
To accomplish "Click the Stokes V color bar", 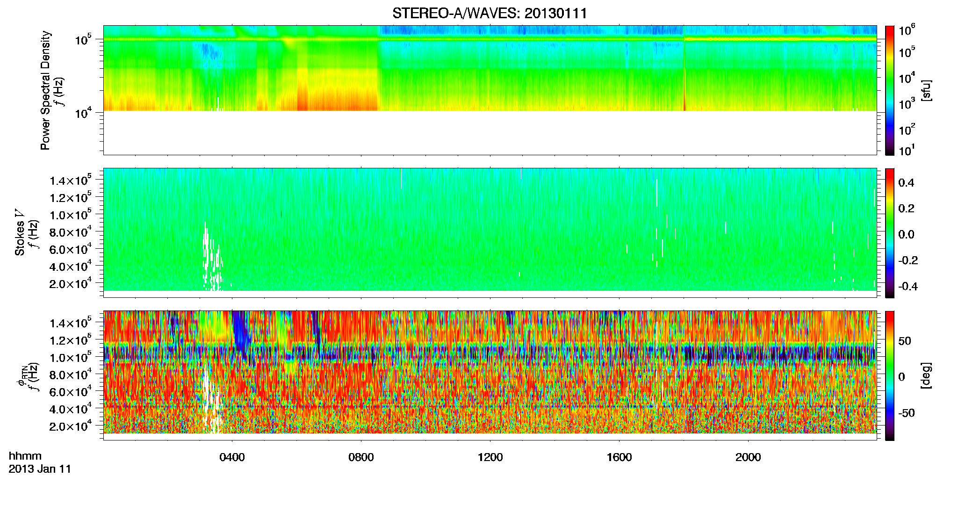I will click(889, 233).
